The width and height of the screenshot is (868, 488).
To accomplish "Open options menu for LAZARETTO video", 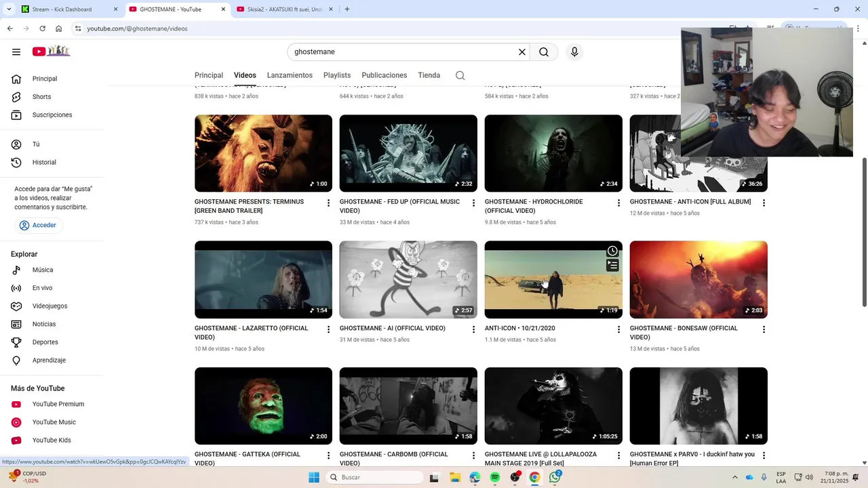I will (x=329, y=329).
